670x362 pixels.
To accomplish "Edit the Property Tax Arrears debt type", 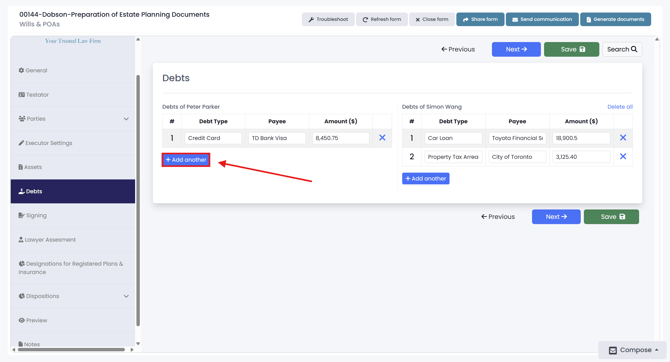I will (453, 157).
